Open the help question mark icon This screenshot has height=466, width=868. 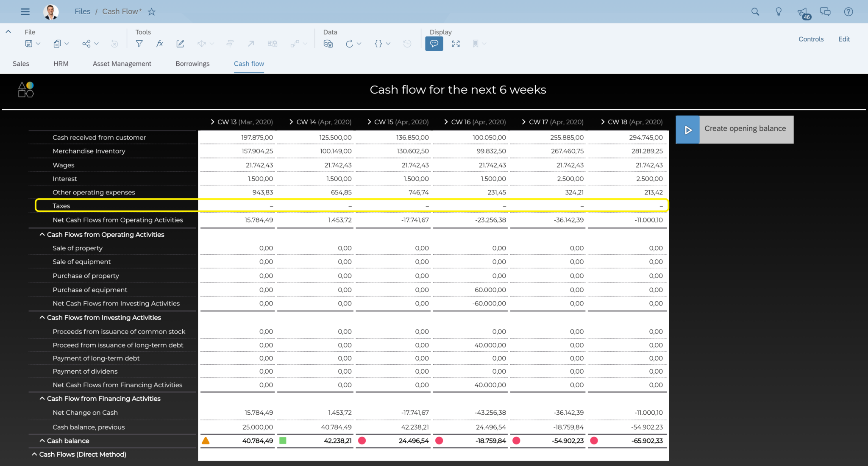tap(848, 12)
